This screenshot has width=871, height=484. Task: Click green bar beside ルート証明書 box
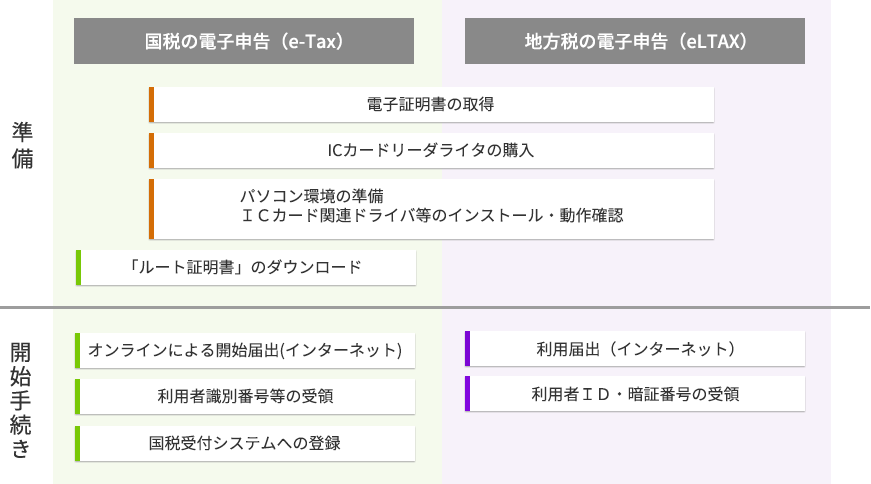(78, 267)
